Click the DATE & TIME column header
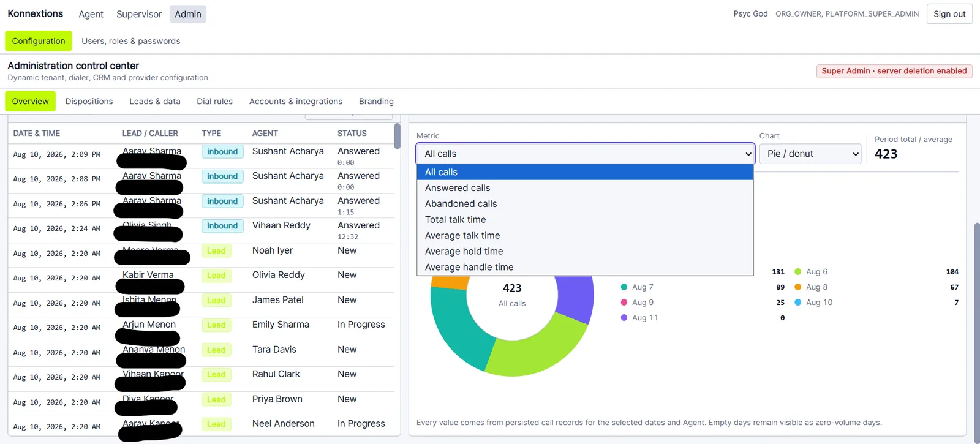Screen dimensions: 980x444 [37, 134]
